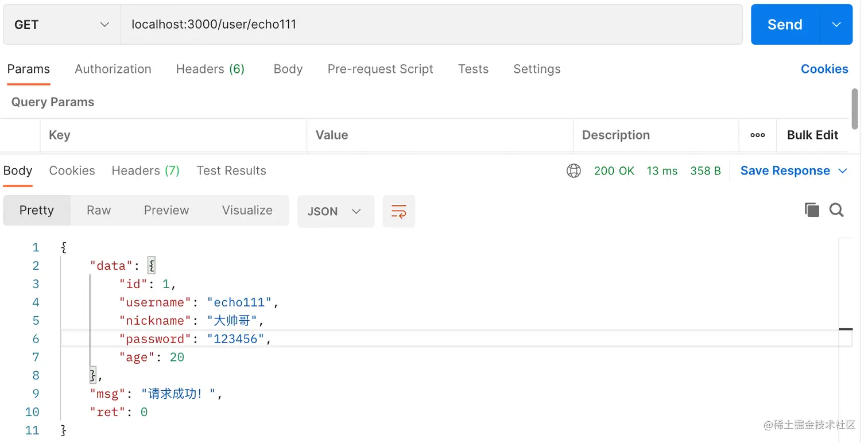This screenshot has width=868, height=443.
Task: Switch to the response Cookies tab
Action: [72, 171]
